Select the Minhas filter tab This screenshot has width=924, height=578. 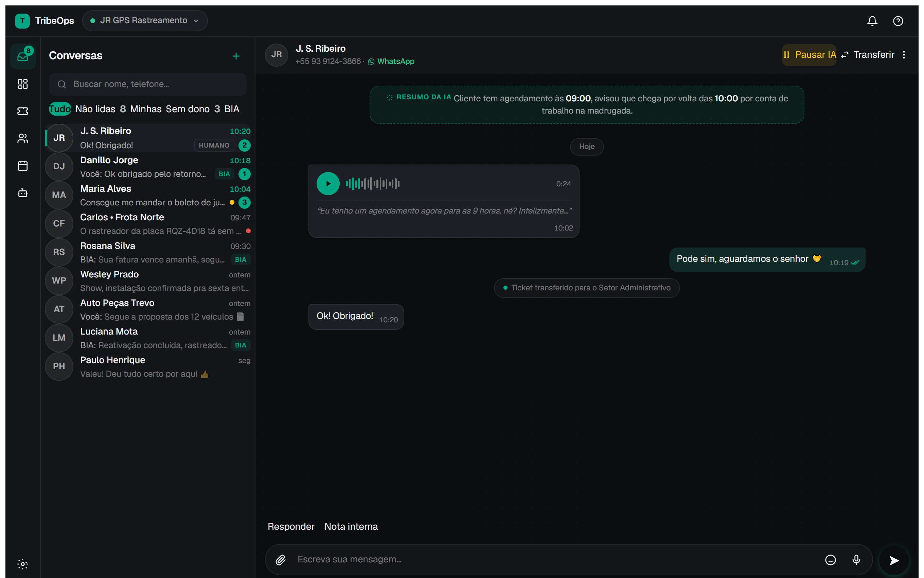[x=146, y=109]
